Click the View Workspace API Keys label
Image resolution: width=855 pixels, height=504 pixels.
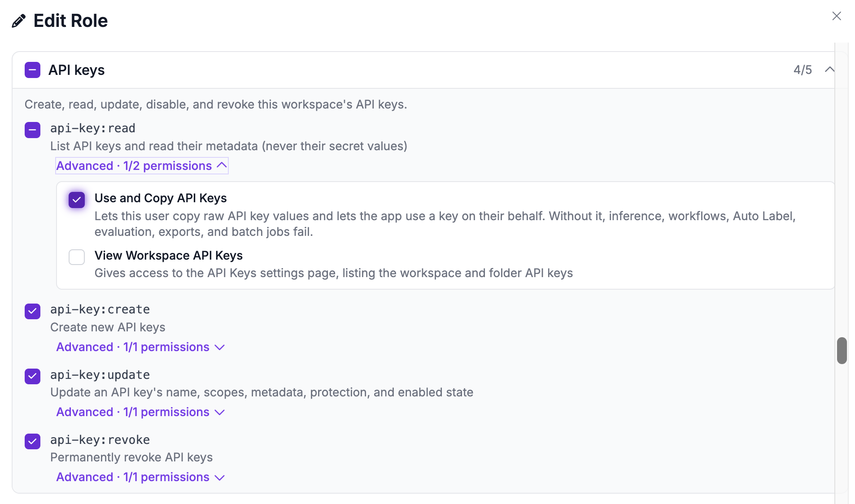point(169,256)
